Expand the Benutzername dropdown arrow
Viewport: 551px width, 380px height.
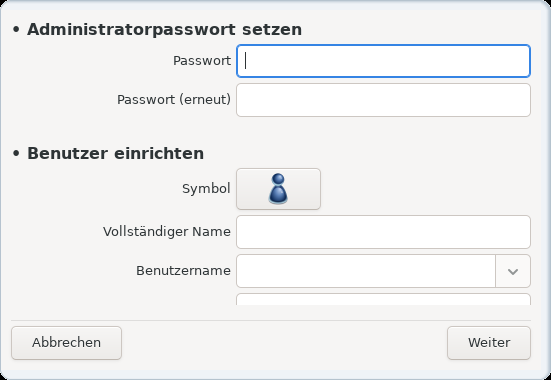click(x=513, y=271)
